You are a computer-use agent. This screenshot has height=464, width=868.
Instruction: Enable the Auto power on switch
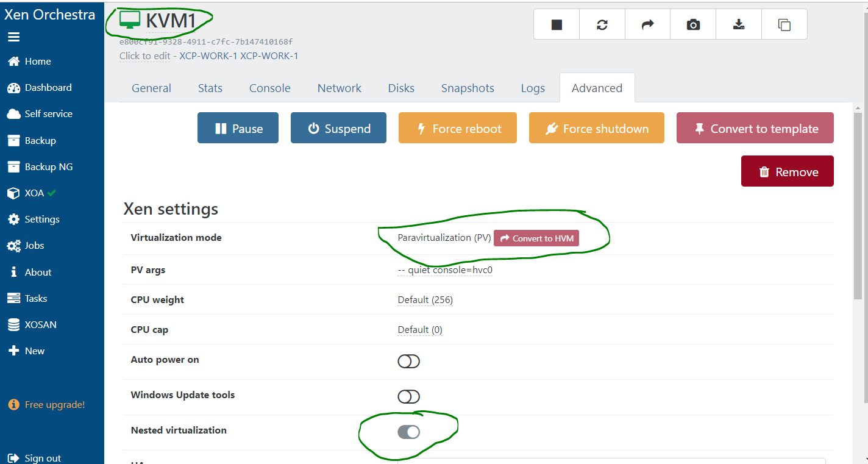(408, 362)
